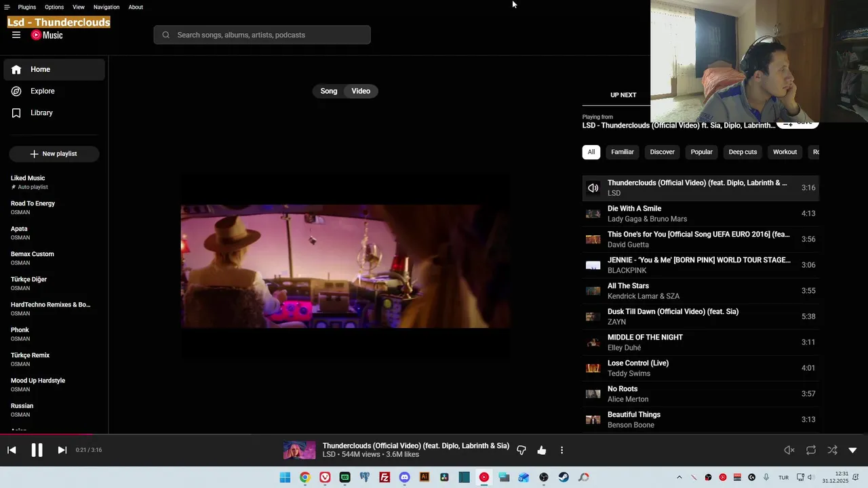Open the Plugins menu
The height and width of the screenshot is (488, 868).
coord(27,7)
